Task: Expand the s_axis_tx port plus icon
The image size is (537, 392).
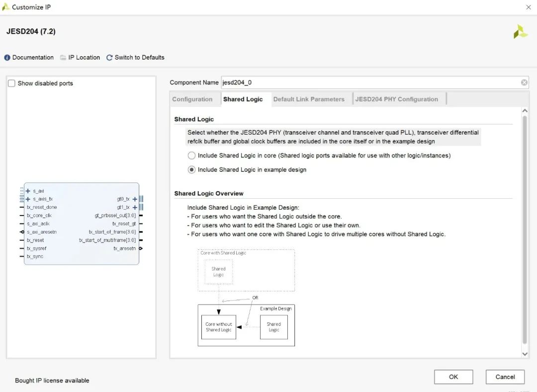Action: tap(28, 199)
